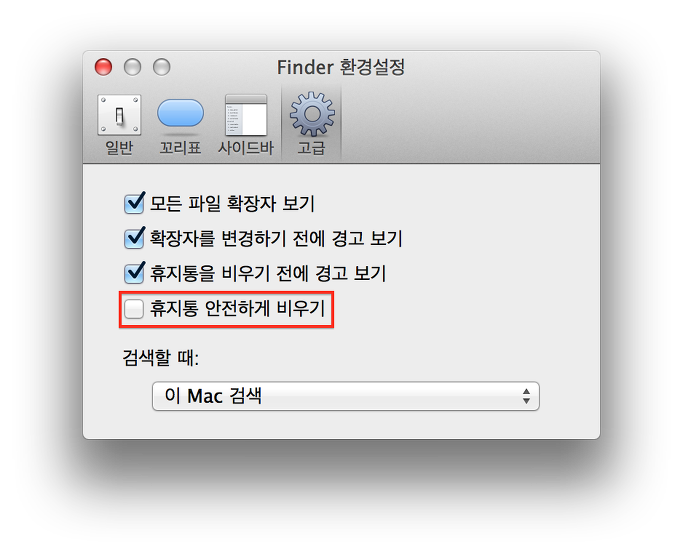The height and width of the screenshot is (554, 683).
Task: Click the Finder 환경설정 title bar
Action: point(341,67)
